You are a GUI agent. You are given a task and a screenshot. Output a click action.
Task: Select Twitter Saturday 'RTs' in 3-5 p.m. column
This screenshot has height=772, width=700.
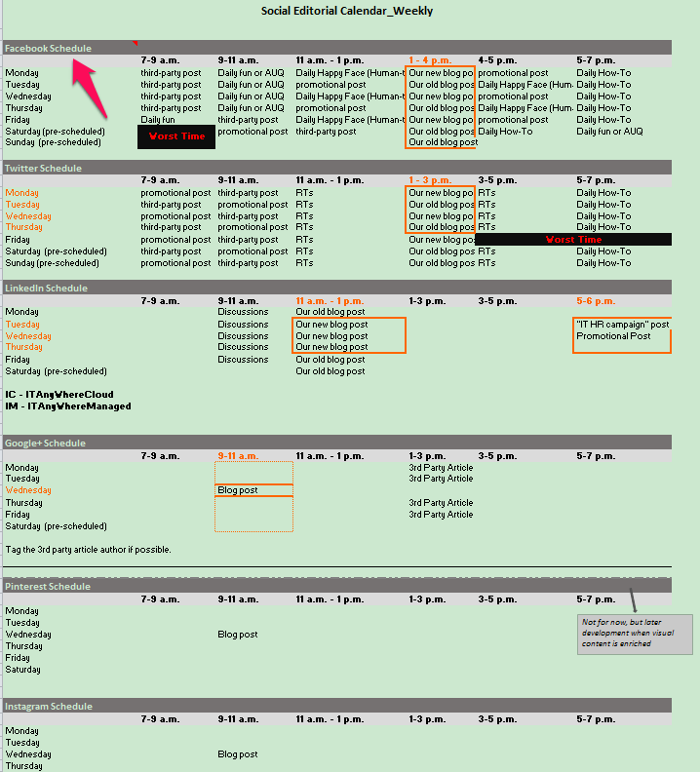coord(486,251)
